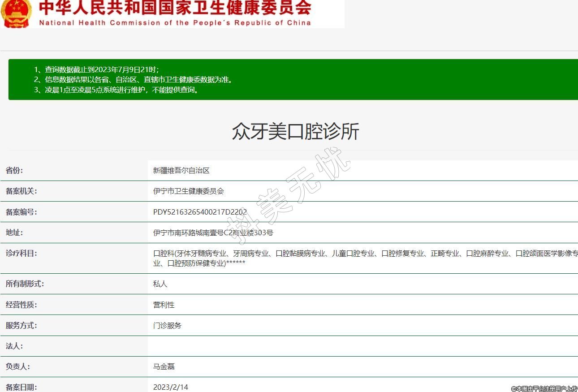Select the 伊宁市卫生健康委员会 authority value
The width and height of the screenshot is (578, 392).
click(x=188, y=191)
